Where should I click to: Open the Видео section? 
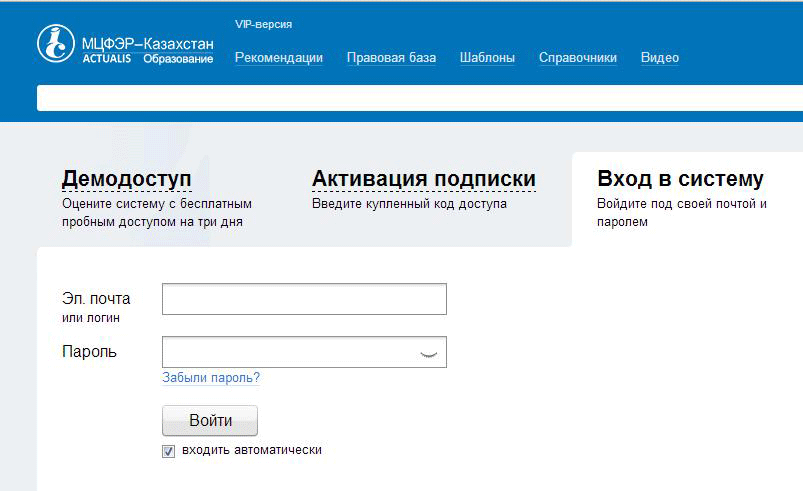coord(659,58)
